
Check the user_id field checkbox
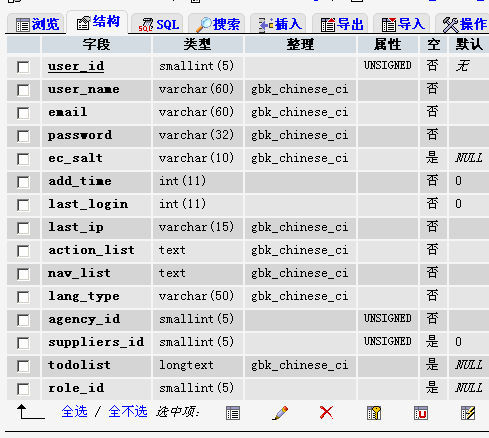pyautogui.click(x=23, y=67)
